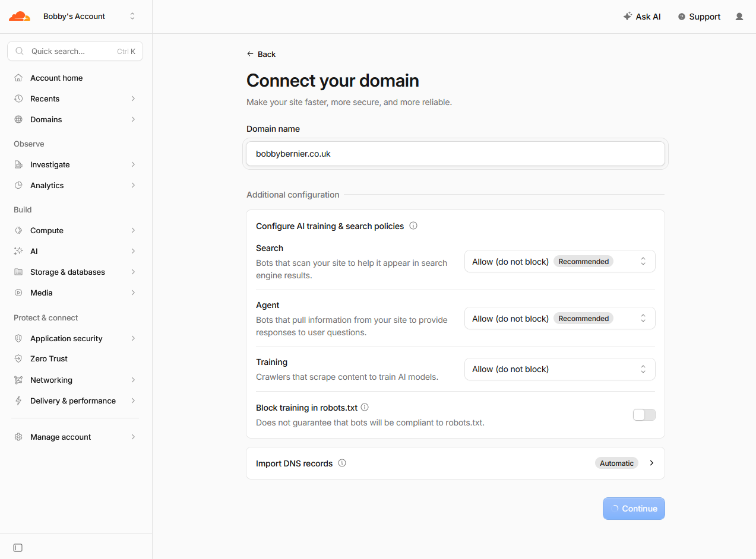Expand the Analytics chevron

(x=133, y=185)
